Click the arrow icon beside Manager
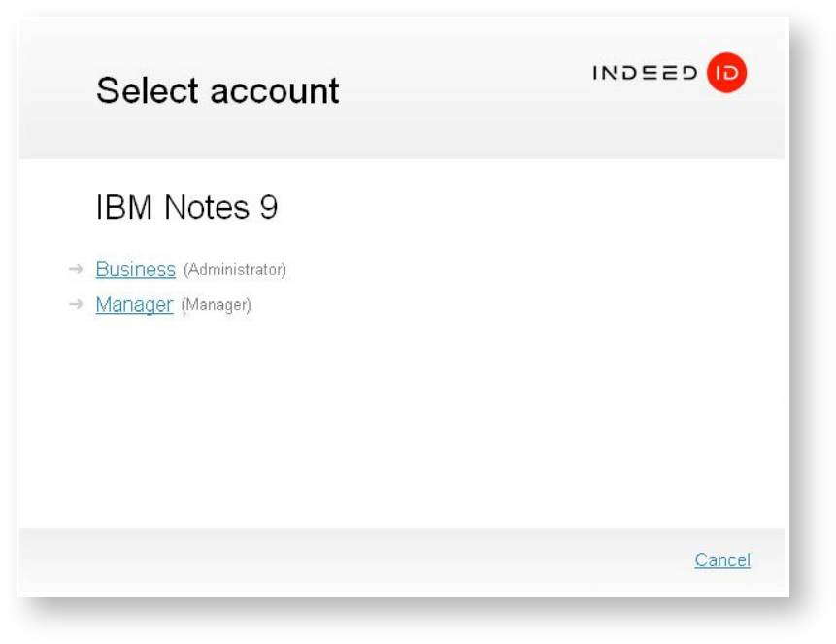836x644 pixels. pyautogui.click(x=77, y=305)
